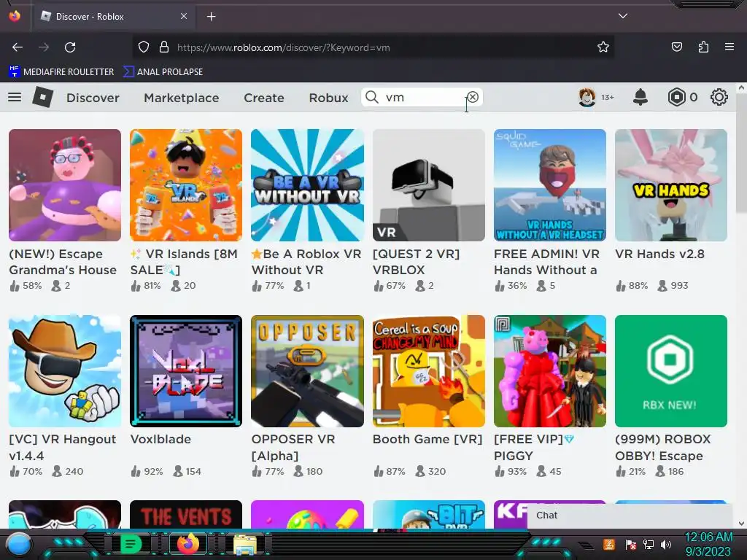Image resolution: width=747 pixels, height=560 pixels.
Task: Open the notifications bell
Action: [640, 97]
